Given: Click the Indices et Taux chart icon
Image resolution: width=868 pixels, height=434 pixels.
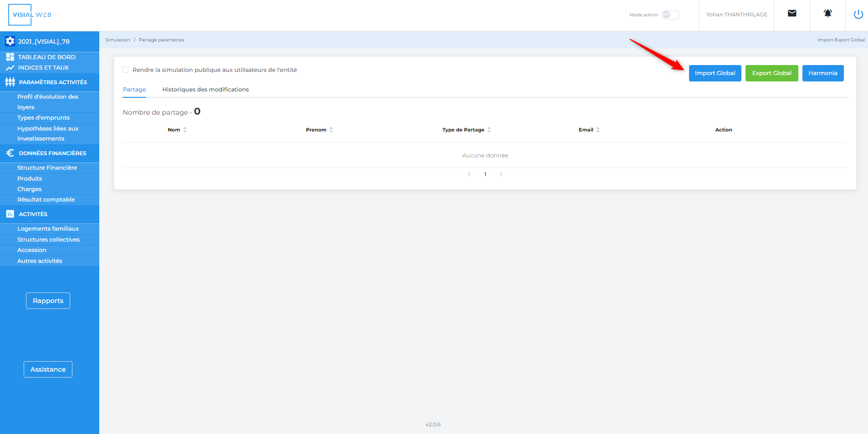Looking at the screenshot, I should pyautogui.click(x=10, y=67).
